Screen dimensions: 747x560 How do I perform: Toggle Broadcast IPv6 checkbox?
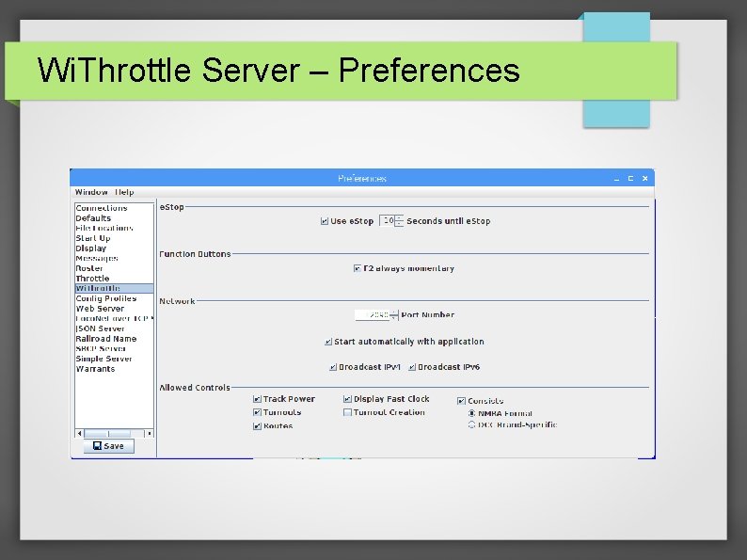[x=412, y=367]
